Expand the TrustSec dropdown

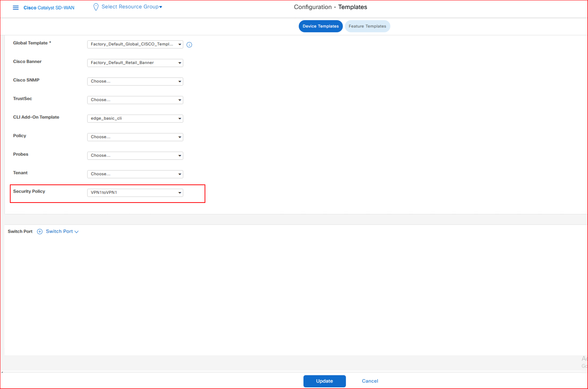point(135,100)
